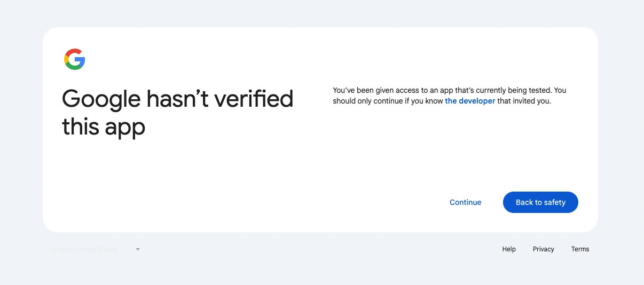The image size is (644, 285).
Task: Click "You've been given access" warning text
Action: coord(373,90)
